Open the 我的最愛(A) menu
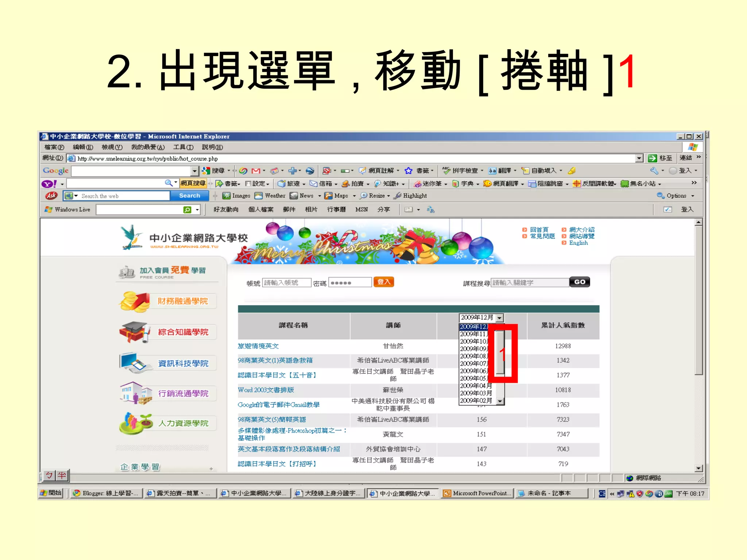 (x=148, y=147)
